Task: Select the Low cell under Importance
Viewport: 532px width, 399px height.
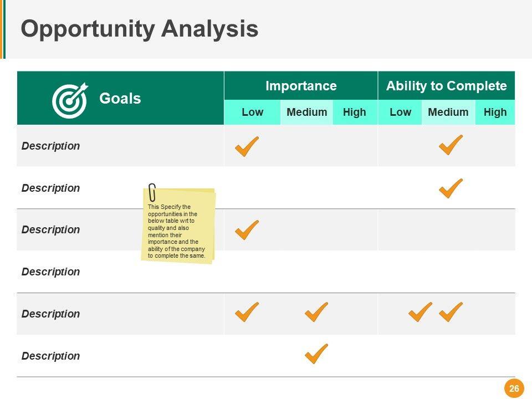Action: tap(252, 112)
